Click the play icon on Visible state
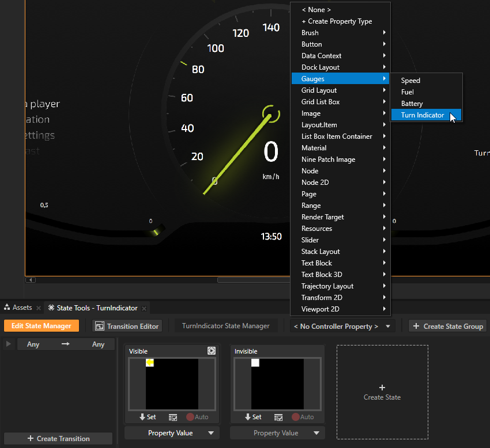This screenshot has width=490, height=448. click(x=212, y=351)
